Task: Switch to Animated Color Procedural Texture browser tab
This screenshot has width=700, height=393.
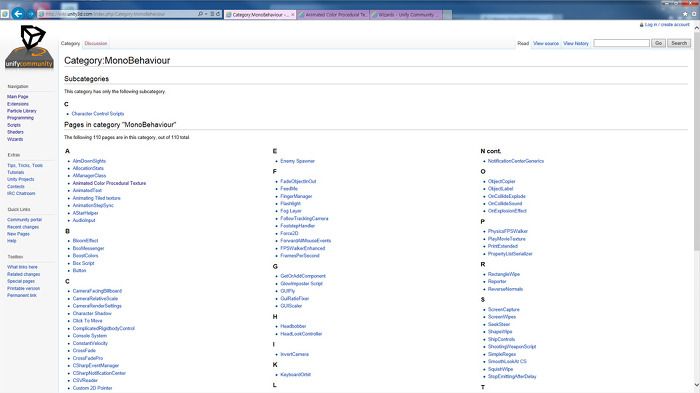Action: (333, 15)
